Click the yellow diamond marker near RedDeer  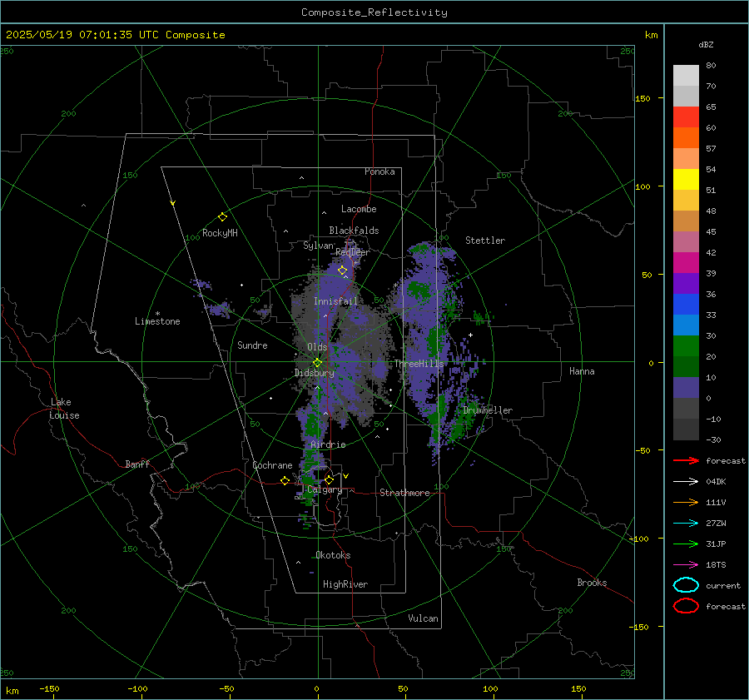[x=342, y=271]
